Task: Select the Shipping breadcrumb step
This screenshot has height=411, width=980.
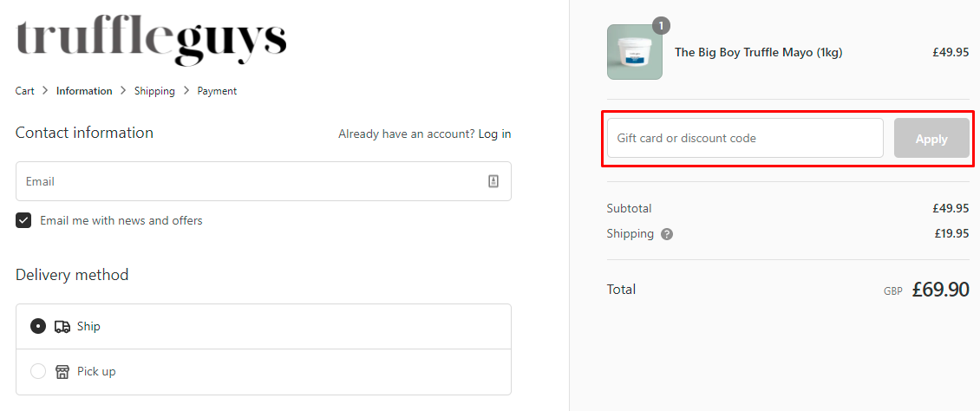Action: tap(154, 91)
